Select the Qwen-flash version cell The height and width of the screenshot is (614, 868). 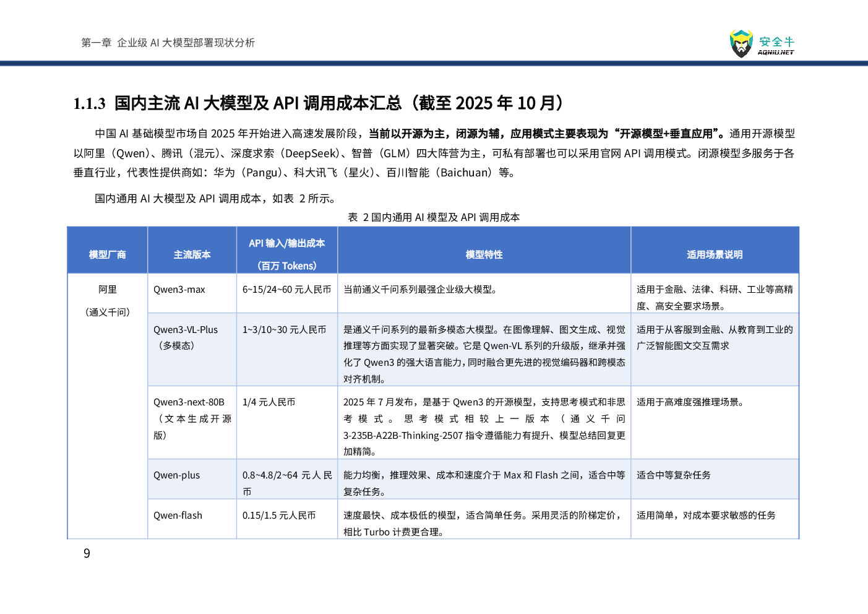click(x=178, y=516)
